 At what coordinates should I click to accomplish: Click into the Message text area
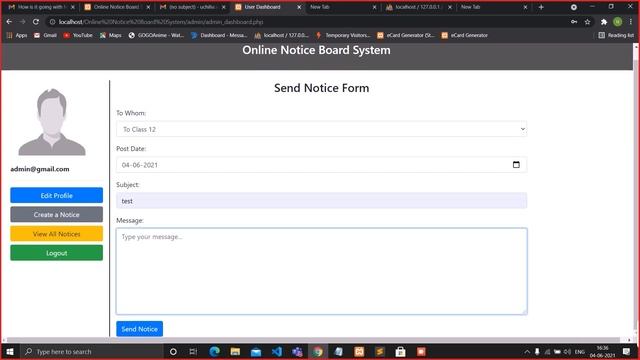coord(322,271)
